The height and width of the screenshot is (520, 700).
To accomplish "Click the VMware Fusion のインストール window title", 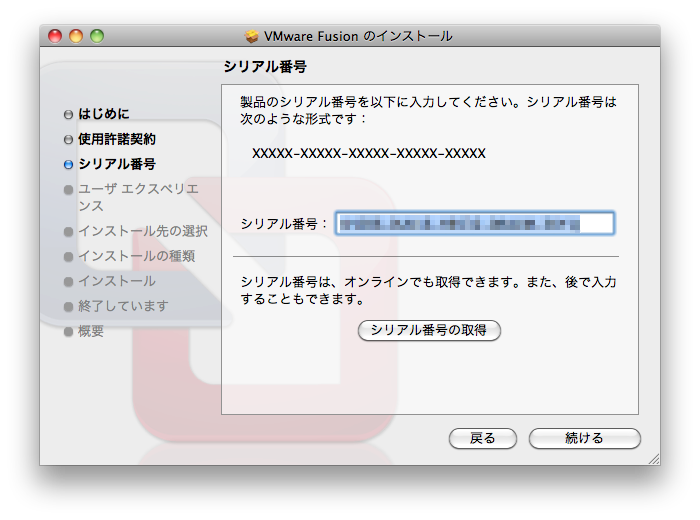I will pyautogui.click(x=358, y=36).
